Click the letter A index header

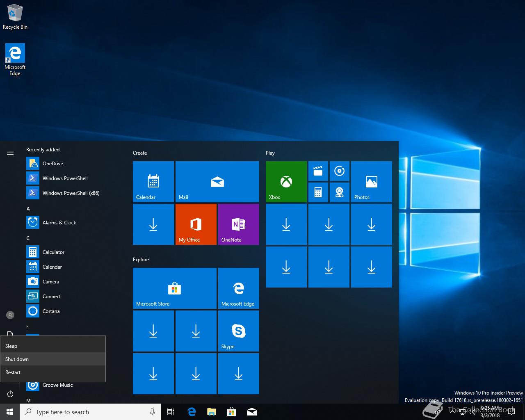coord(28,208)
